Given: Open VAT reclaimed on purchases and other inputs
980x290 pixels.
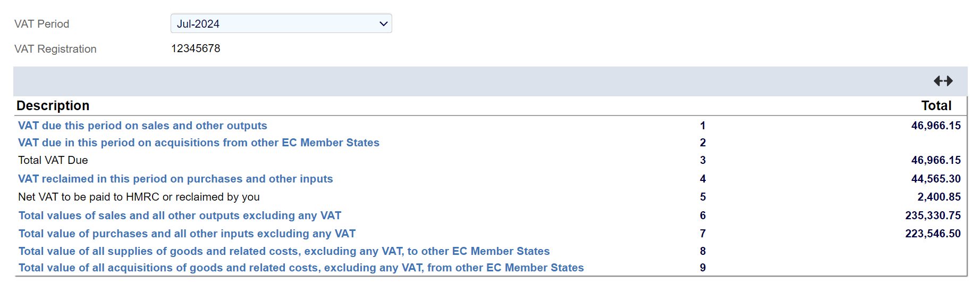Looking at the screenshot, I should pos(175,179).
